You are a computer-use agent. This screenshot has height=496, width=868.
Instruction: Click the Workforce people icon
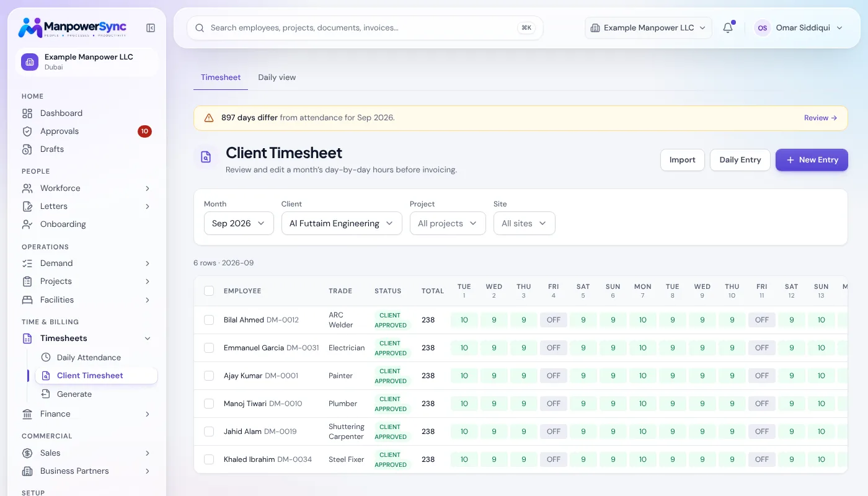pos(27,188)
